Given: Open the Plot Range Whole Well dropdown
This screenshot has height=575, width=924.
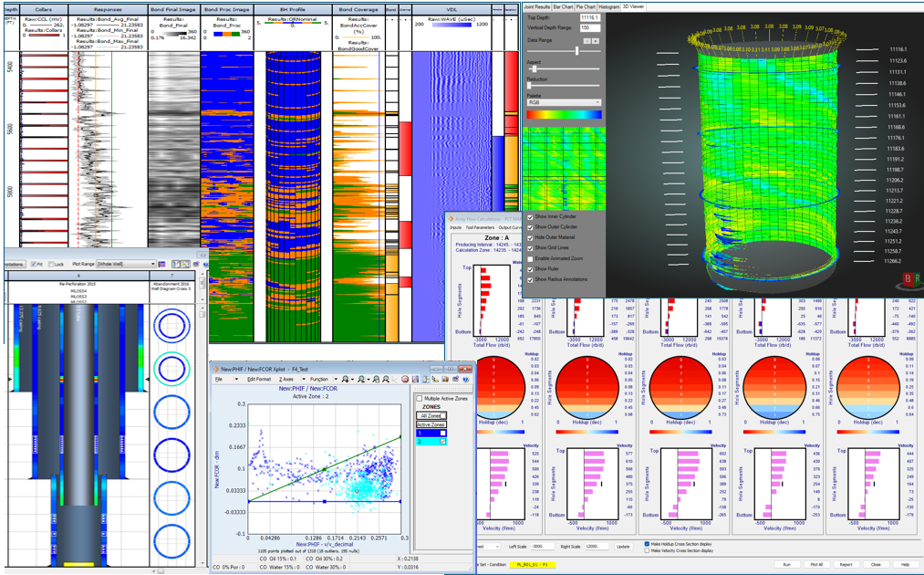Looking at the screenshot, I should coord(126,264).
